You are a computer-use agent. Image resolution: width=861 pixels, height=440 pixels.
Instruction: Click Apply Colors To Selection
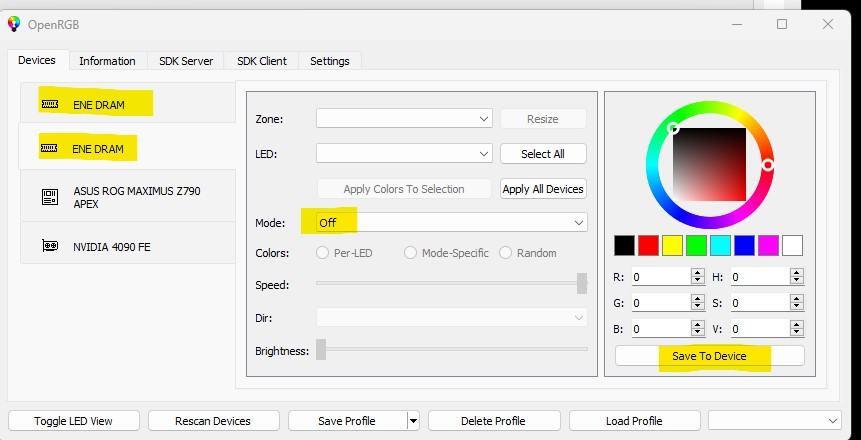point(404,189)
